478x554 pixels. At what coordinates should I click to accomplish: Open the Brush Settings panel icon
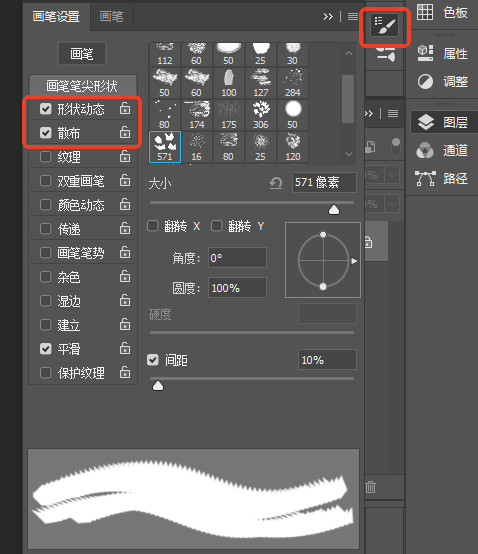tap(384, 25)
